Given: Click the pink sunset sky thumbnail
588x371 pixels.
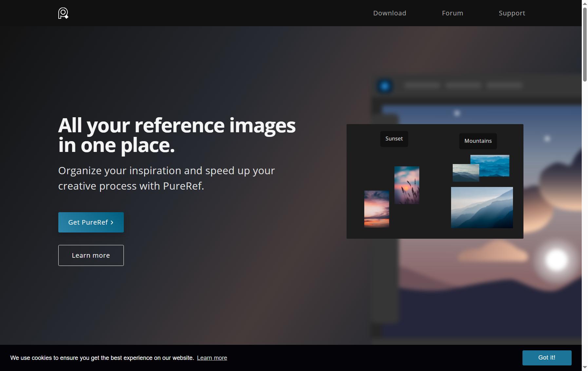Looking at the screenshot, I should [377, 209].
